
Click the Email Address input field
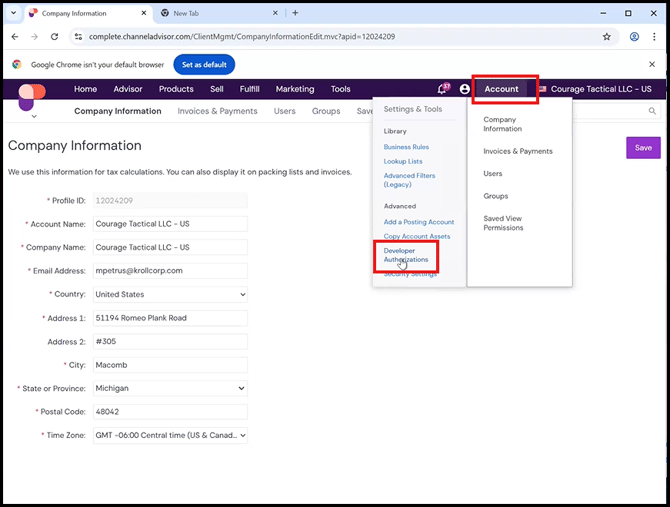point(169,270)
